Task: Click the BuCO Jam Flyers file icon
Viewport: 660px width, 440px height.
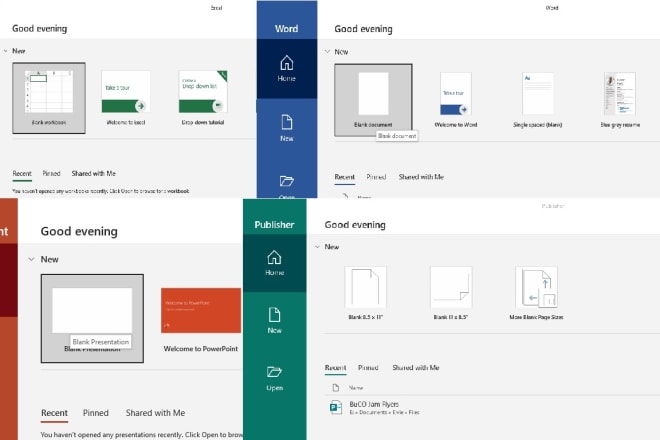Action: point(335,408)
